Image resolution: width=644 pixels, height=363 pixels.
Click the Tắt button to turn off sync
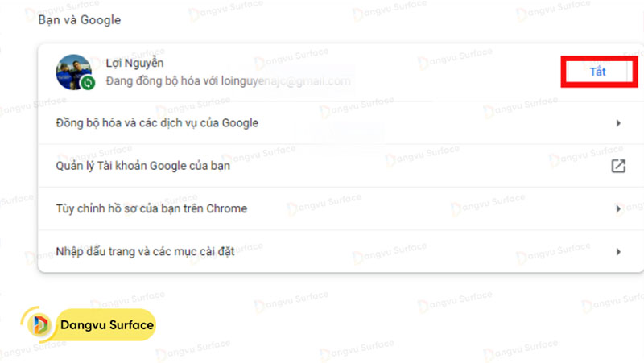pos(597,72)
